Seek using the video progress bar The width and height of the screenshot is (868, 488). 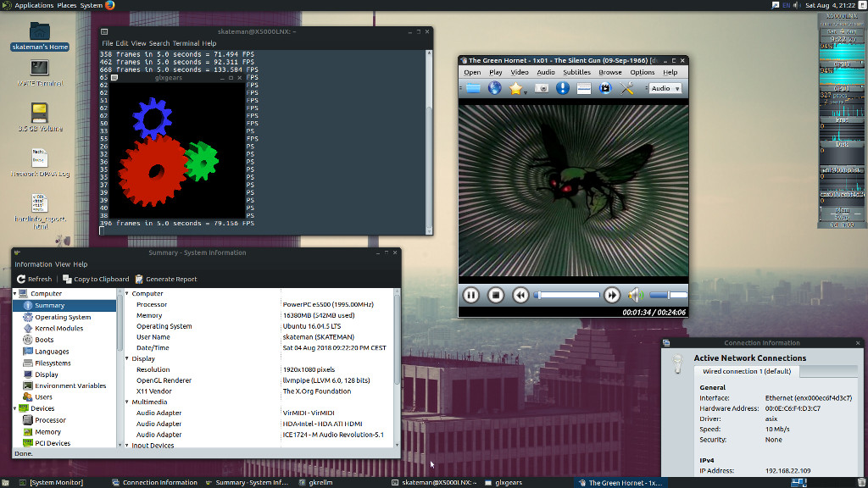point(567,295)
